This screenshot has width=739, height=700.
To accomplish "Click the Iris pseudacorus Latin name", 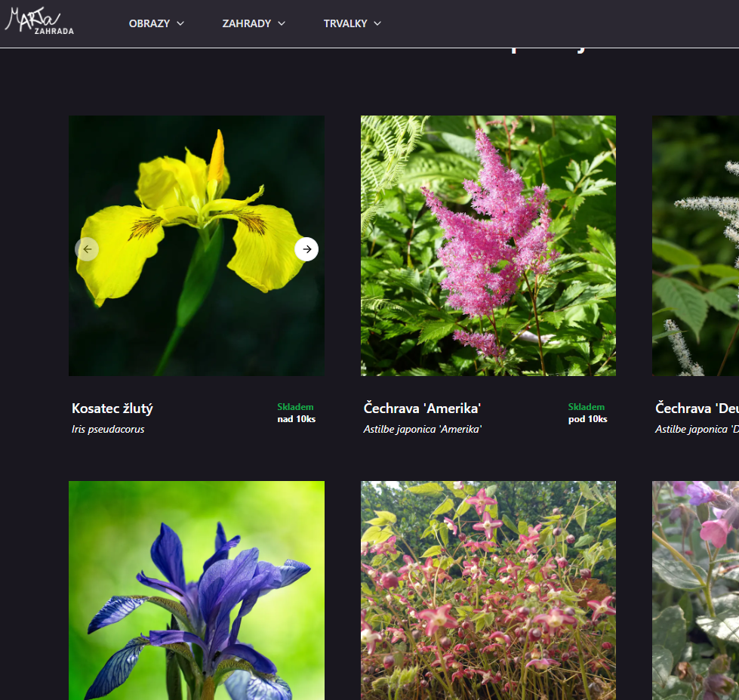I will pyautogui.click(x=108, y=430).
